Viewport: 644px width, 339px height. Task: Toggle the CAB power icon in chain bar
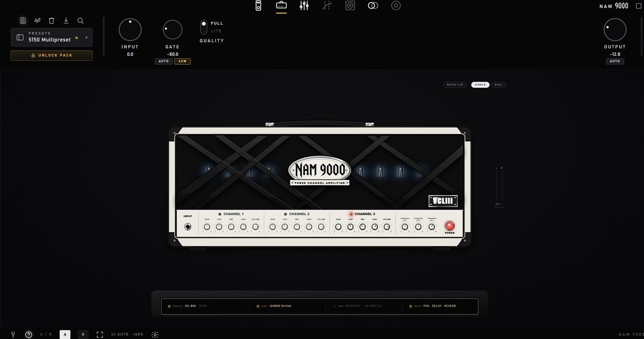[x=334, y=306]
